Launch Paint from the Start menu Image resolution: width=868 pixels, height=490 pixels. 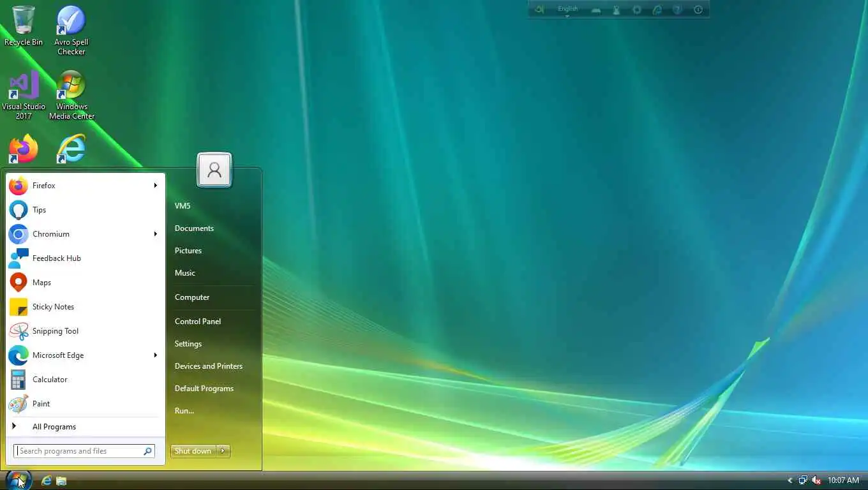[x=85, y=404]
